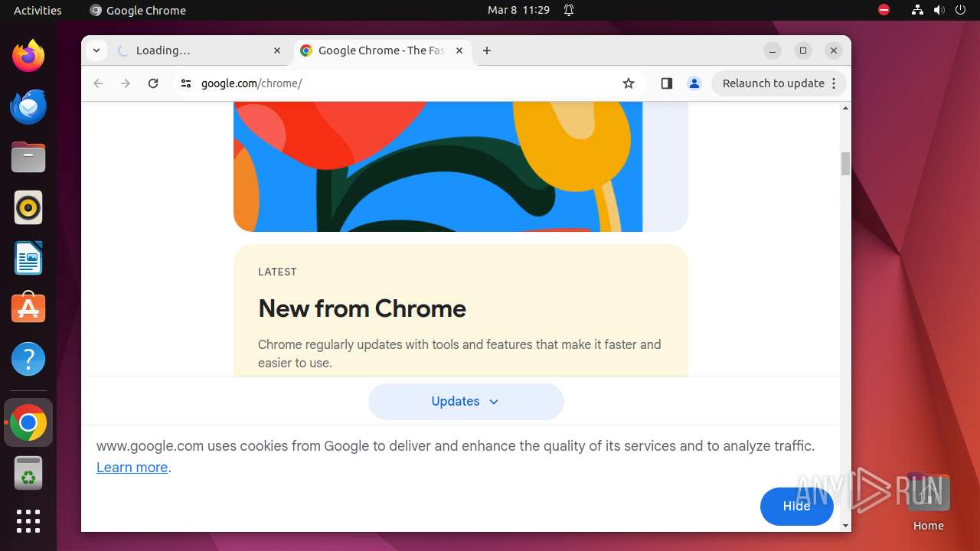This screenshot has height=551, width=980.
Task: Go back to the previous page
Action: [98, 83]
